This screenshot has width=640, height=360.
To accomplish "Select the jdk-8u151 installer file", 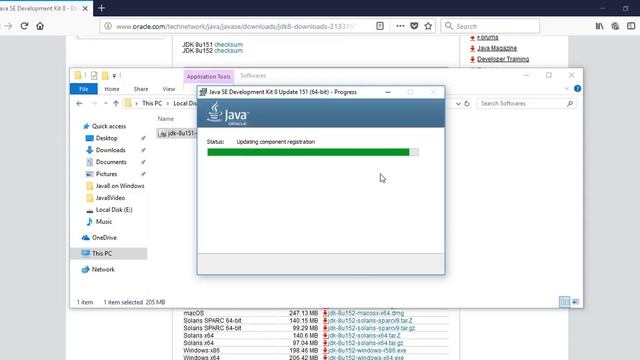I will [176, 133].
